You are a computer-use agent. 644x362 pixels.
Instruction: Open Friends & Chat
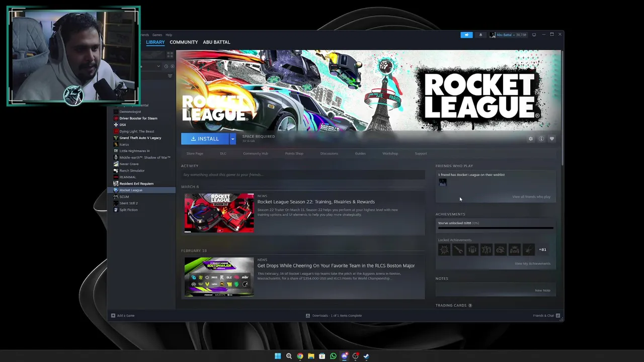[546, 315]
